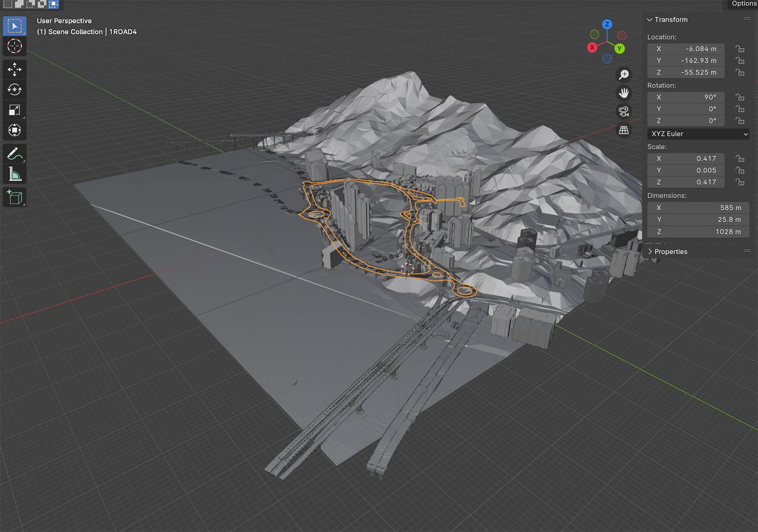
Task: Toggle camera view button
Action: pos(624,112)
